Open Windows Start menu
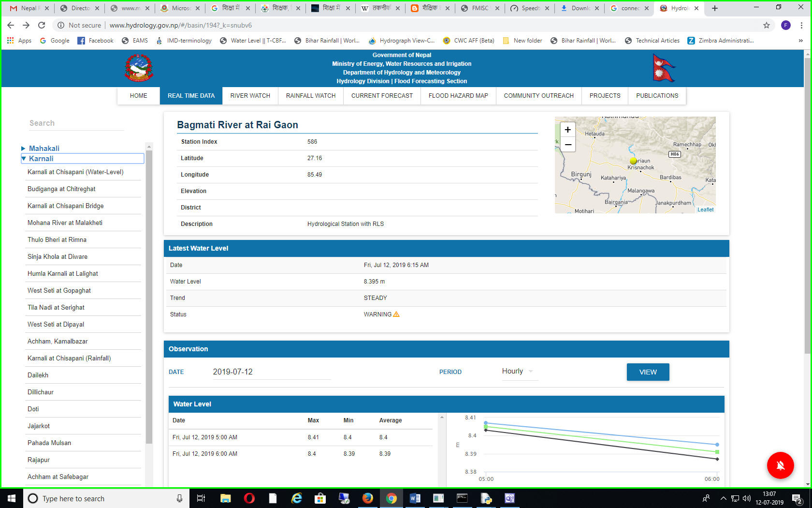Screen dimensions: 812x508 pyautogui.click(x=12, y=498)
